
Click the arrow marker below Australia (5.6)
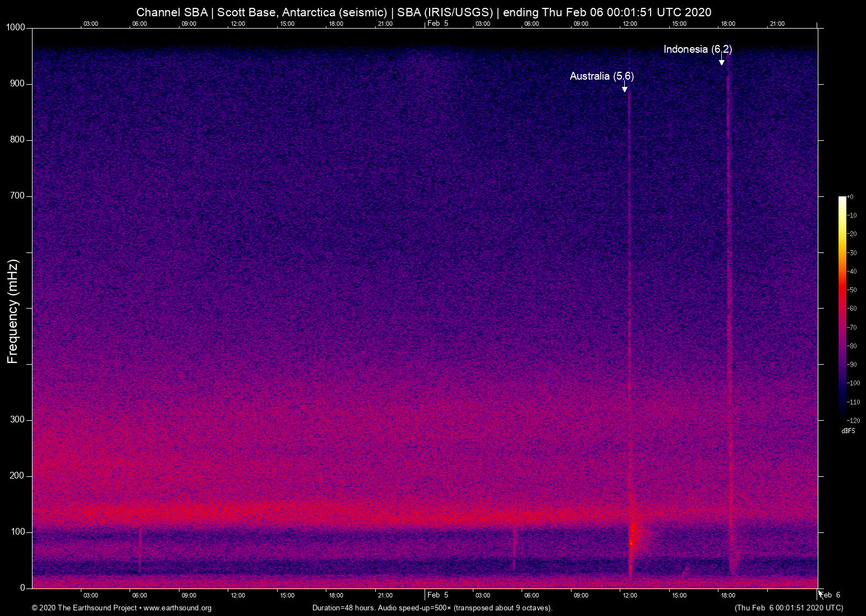(624, 88)
